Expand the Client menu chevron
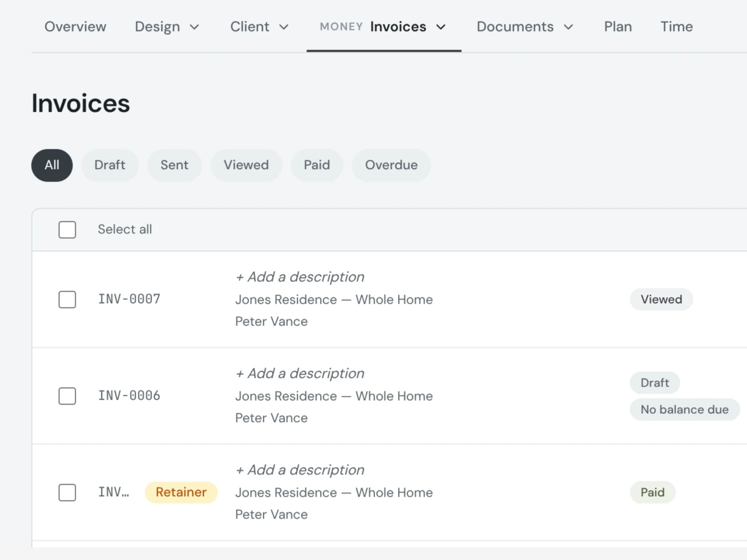Viewport: 747px width, 560px height. point(284,27)
